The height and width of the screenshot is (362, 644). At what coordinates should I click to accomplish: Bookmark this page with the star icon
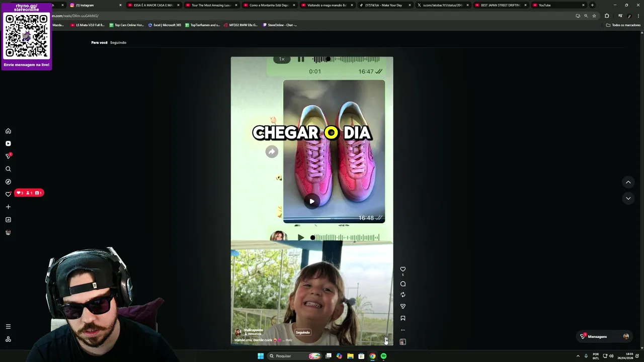594,16
